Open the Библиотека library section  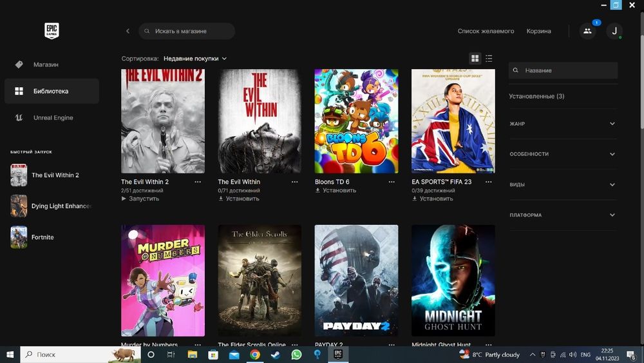pyautogui.click(x=52, y=91)
